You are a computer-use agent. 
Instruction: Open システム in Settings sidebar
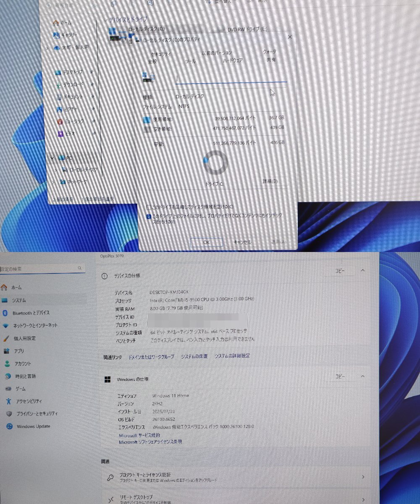coord(14,300)
